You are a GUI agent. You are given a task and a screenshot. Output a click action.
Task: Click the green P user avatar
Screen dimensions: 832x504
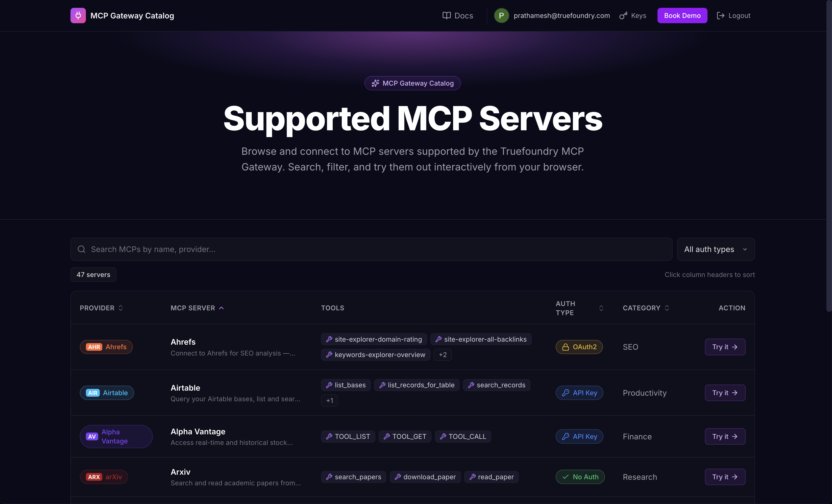(x=501, y=15)
